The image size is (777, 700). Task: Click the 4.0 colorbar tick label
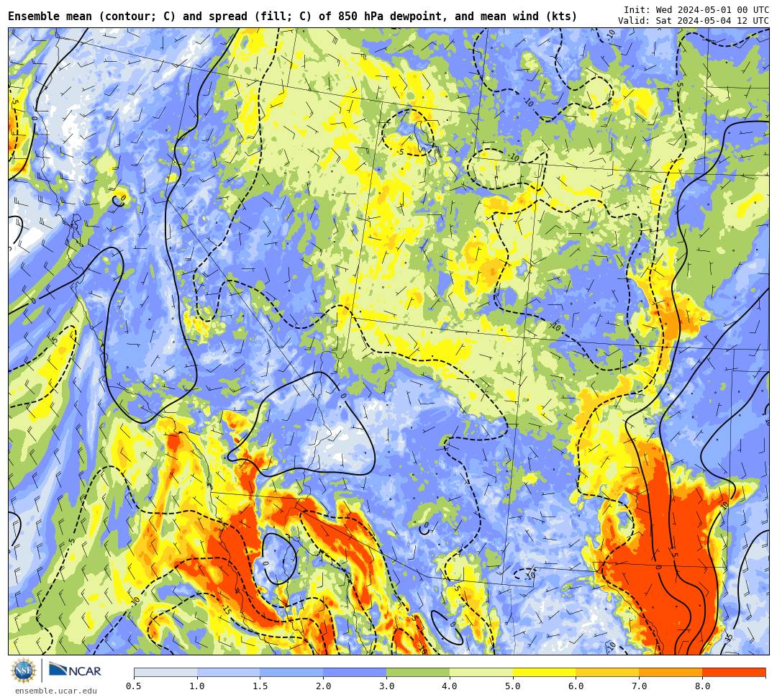(450, 686)
